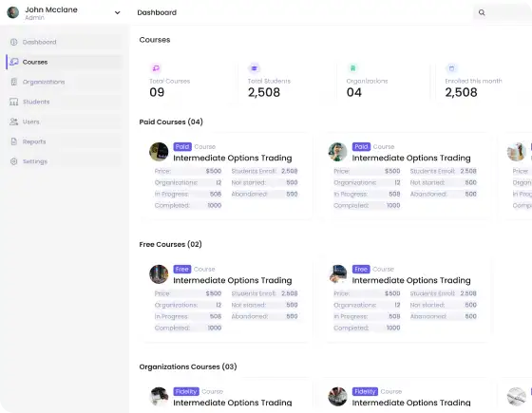Image resolution: width=532 pixels, height=413 pixels.
Task: Open Settings in the sidebar
Action: 65,161
